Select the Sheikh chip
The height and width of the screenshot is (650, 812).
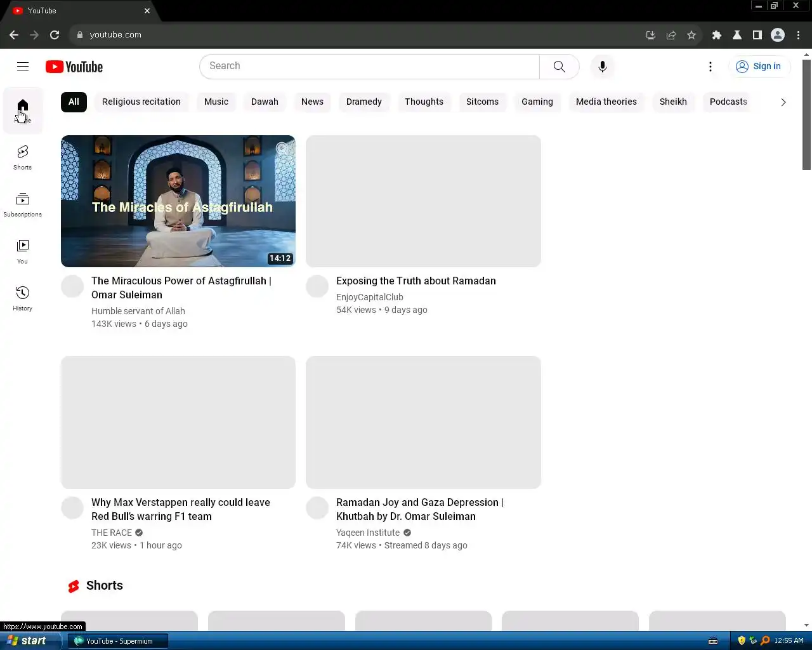(x=673, y=102)
